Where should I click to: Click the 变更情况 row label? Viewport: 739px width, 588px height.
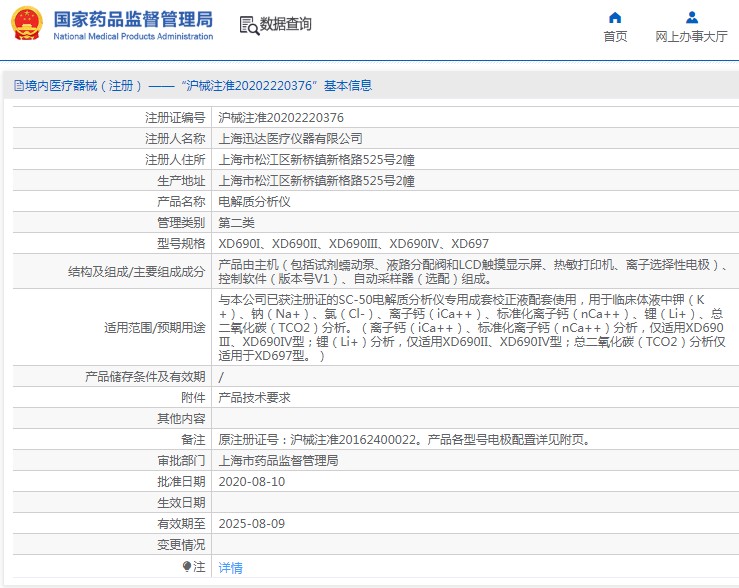click(x=181, y=545)
